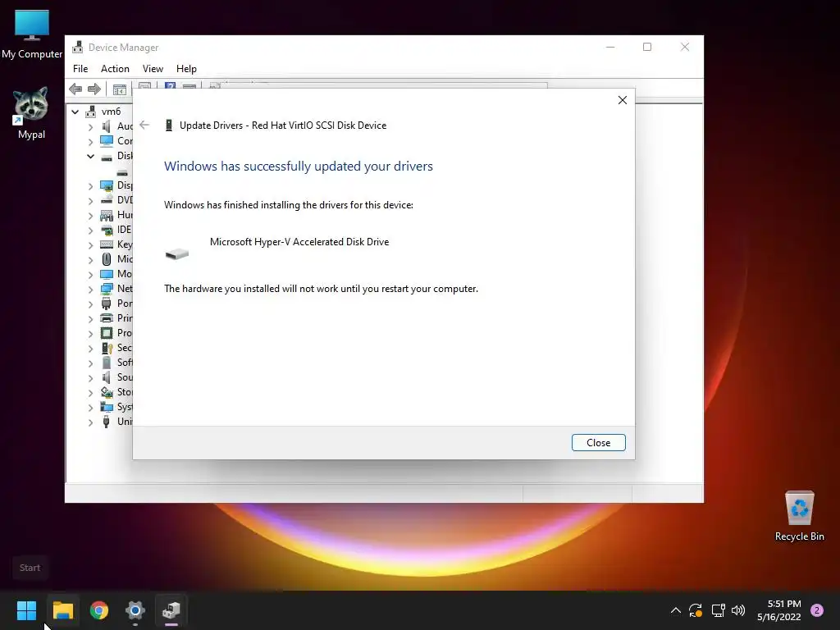Expand the Display adapters category chevron

[90, 186]
